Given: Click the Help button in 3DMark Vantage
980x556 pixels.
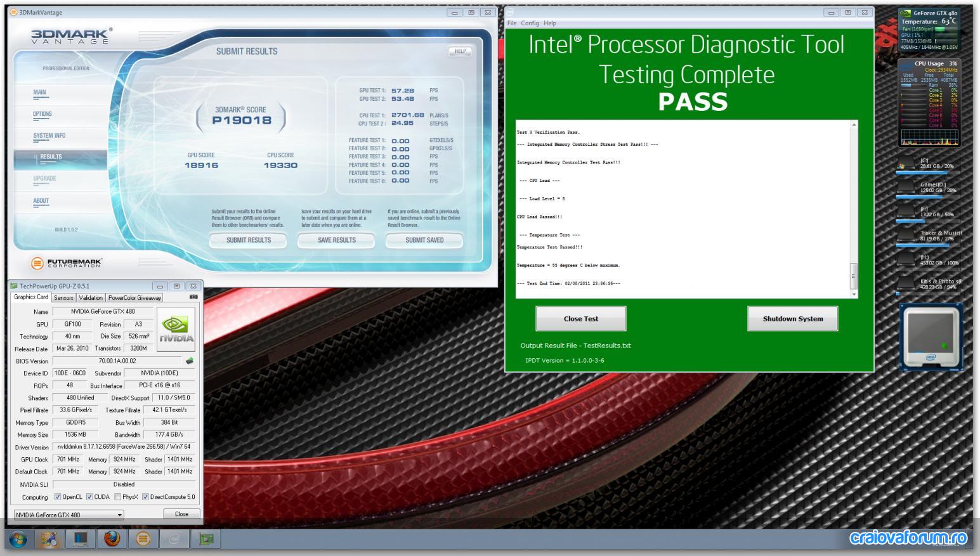Looking at the screenshot, I should pos(461,51).
